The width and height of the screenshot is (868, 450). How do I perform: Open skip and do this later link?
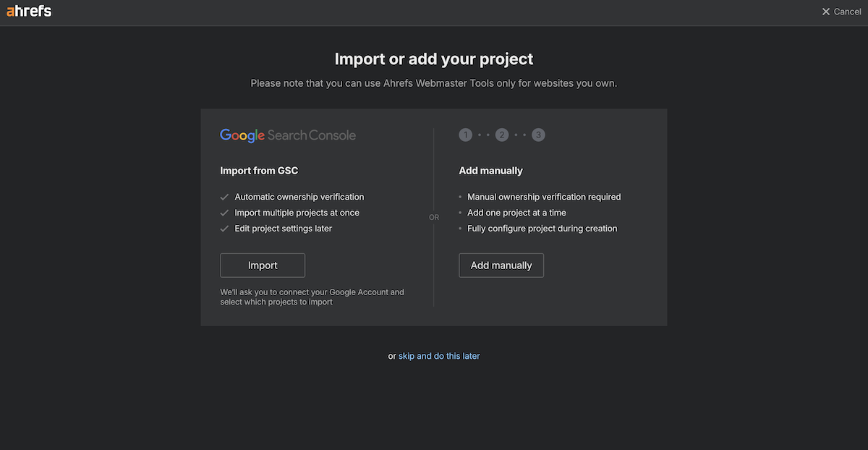click(x=439, y=356)
